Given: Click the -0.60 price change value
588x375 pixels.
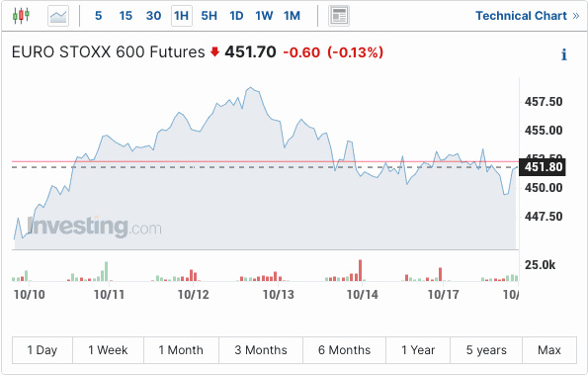Looking at the screenshot, I should click(x=301, y=52).
